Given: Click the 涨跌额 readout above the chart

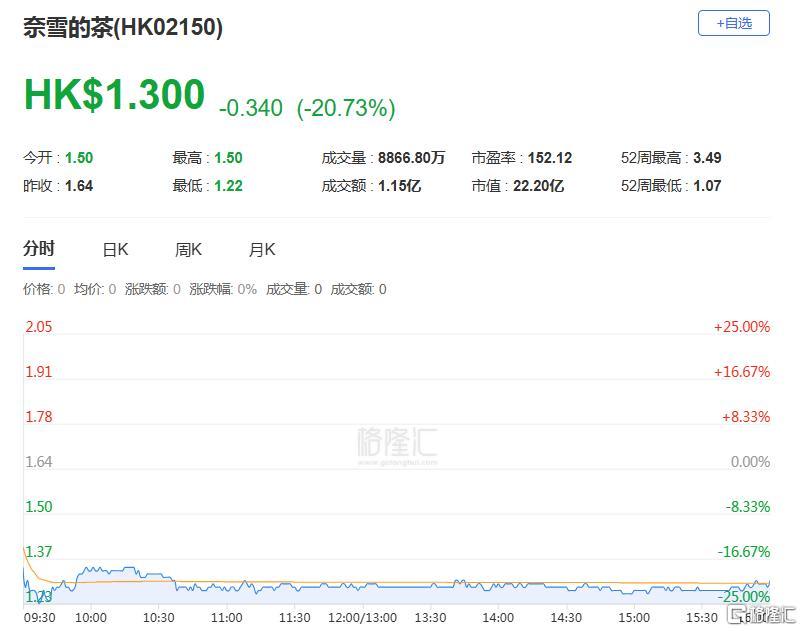Looking at the screenshot, I should click(x=153, y=289).
